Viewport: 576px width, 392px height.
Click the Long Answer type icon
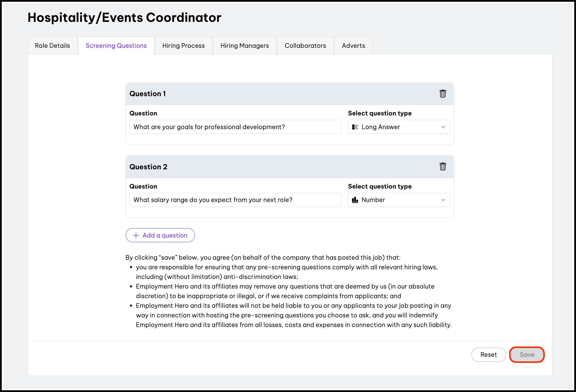tap(355, 127)
